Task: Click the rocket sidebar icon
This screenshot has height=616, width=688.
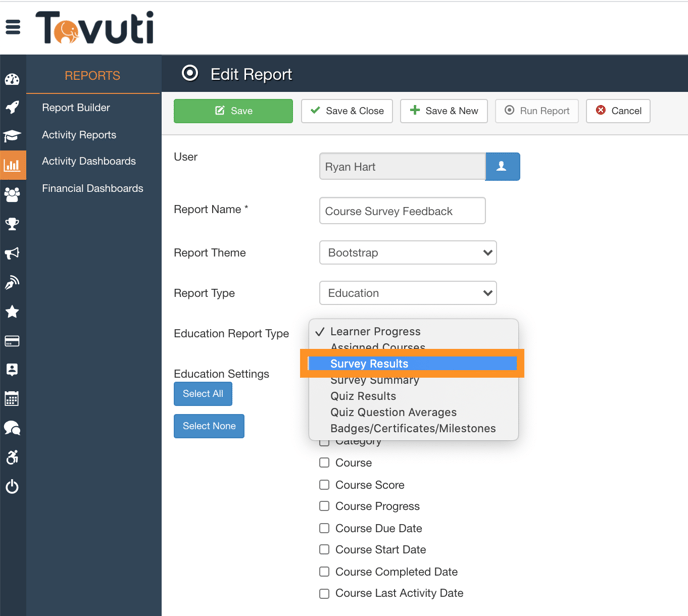Action: pyautogui.click(x=12, y=108)
